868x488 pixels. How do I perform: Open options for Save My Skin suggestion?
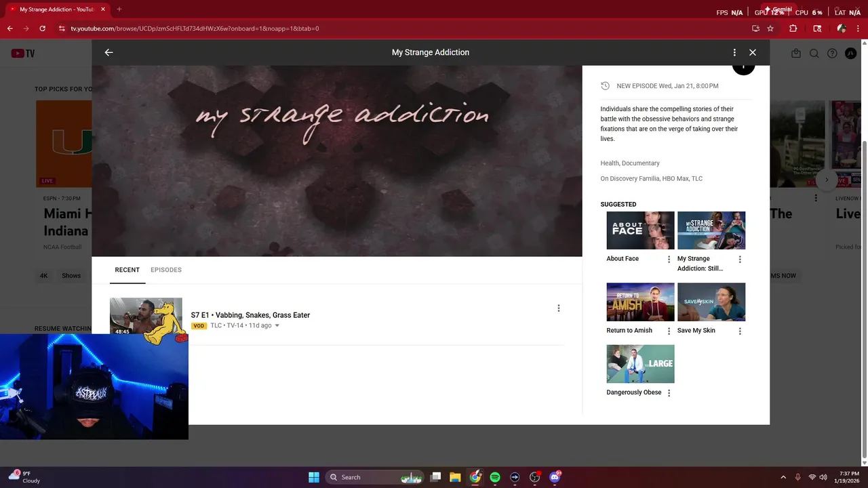pos(740,331)
